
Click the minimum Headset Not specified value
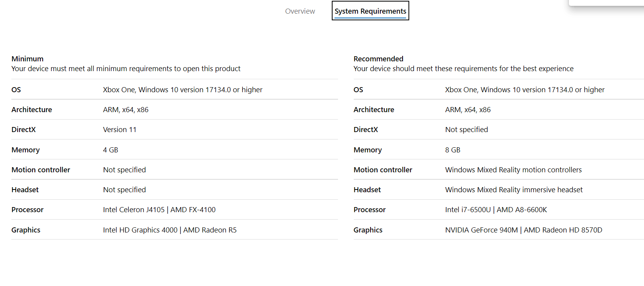click(x=124, y=190)
